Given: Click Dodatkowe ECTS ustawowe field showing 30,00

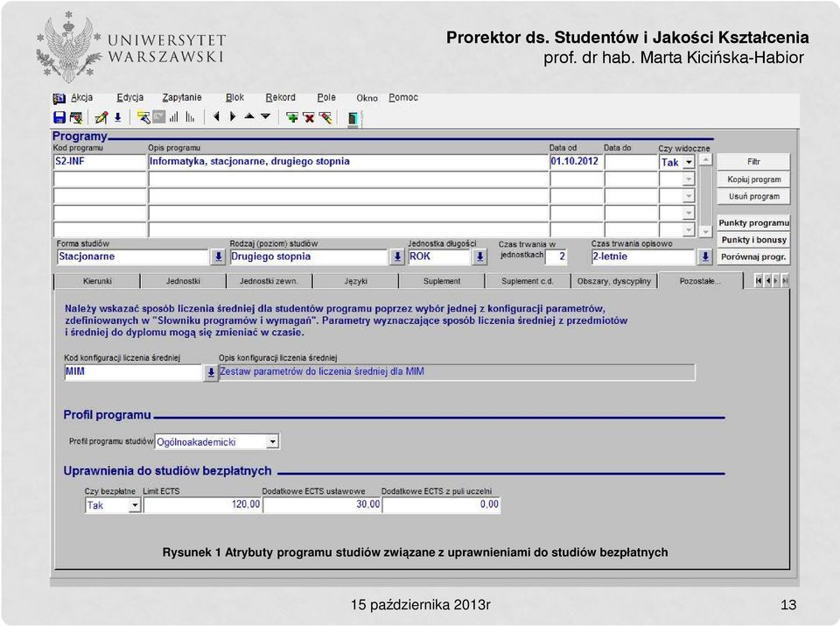Looking at the screenshot, I should coord(322,505).
